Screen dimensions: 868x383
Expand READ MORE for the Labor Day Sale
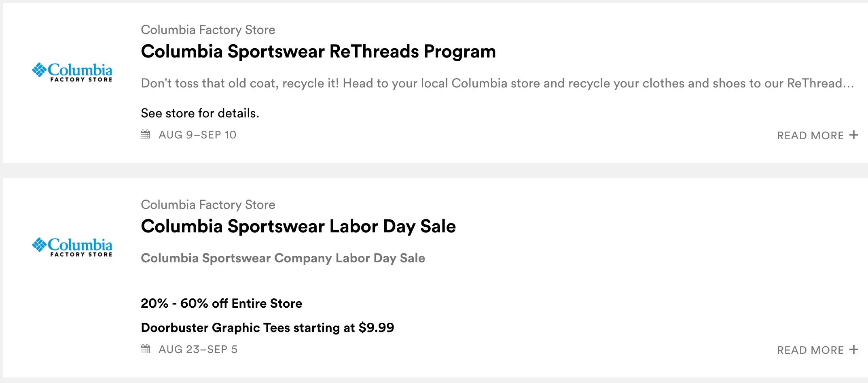pos(810,350)
